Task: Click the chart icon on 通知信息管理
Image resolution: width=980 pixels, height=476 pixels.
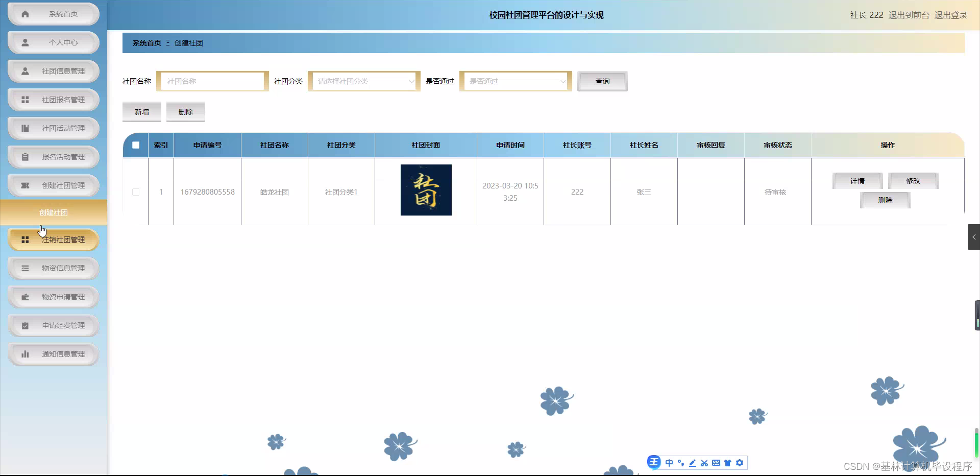Action: click(x=24, y=354)
